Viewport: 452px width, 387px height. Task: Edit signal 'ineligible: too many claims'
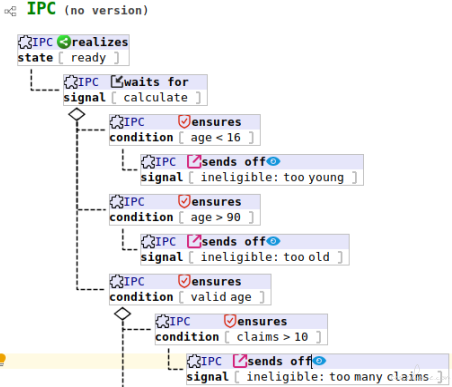[338, 377]
